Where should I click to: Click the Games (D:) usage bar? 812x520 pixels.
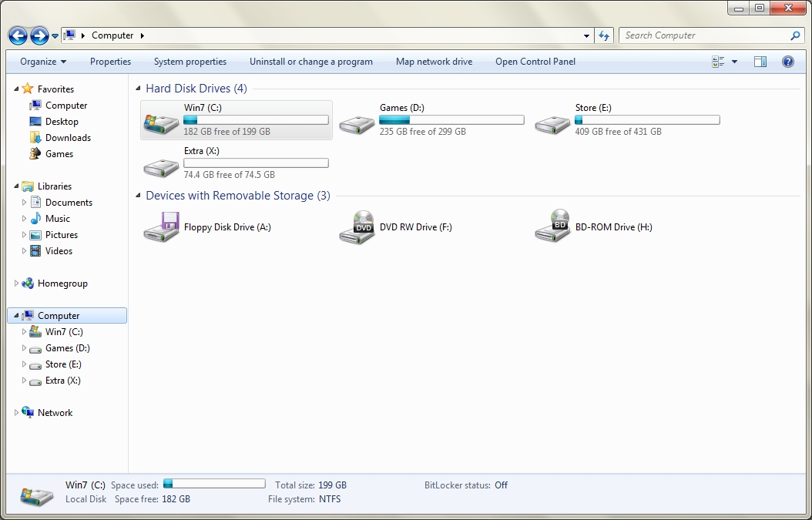451,119
